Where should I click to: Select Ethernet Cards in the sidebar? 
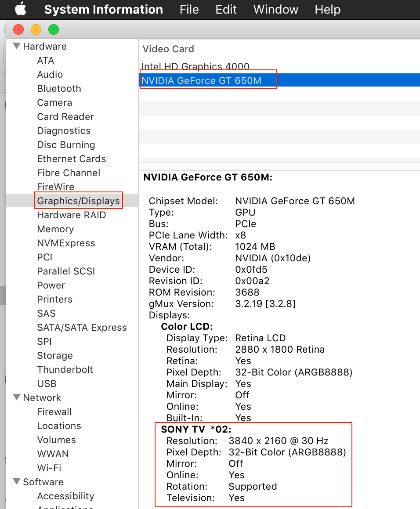point(72,159)
